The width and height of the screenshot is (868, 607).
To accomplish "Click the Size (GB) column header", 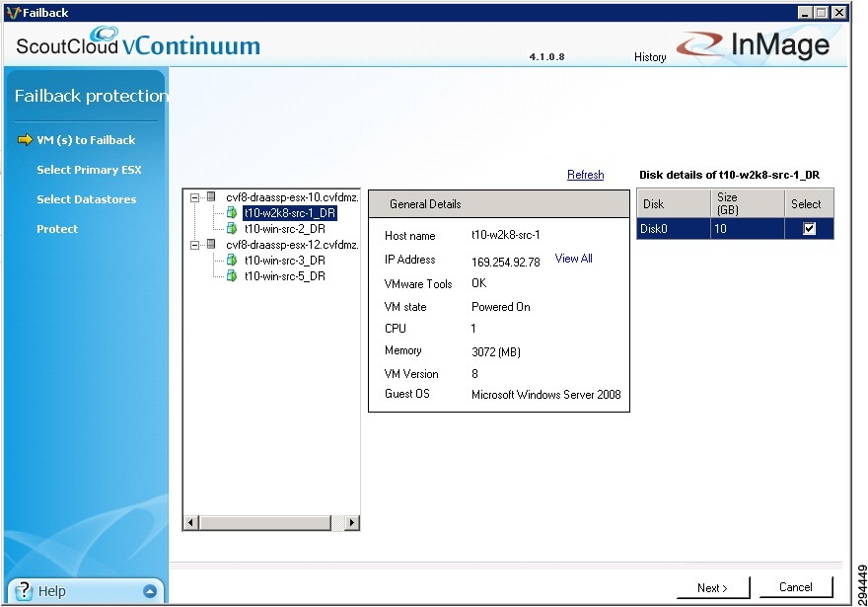I will pos(748,203).
